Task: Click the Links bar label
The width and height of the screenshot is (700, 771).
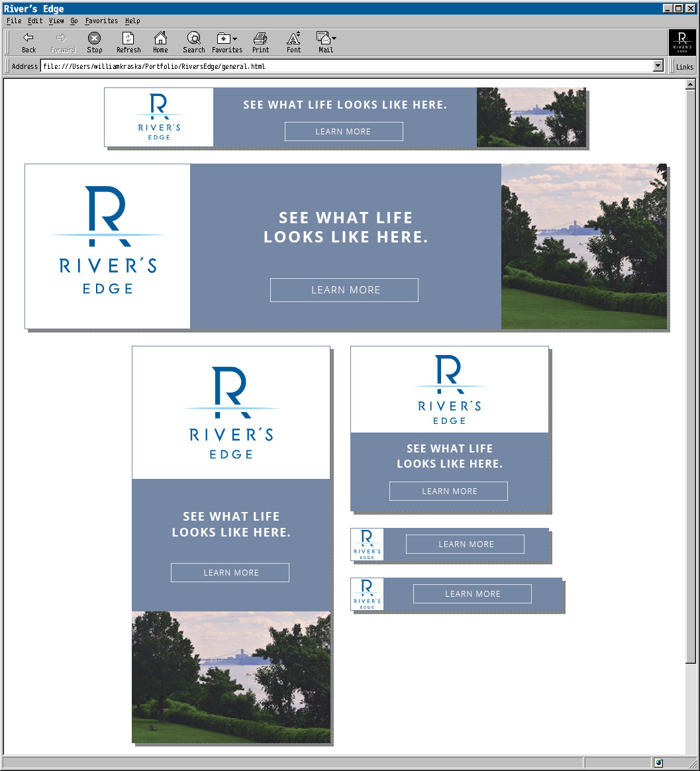Action: (x=684, y=66)
